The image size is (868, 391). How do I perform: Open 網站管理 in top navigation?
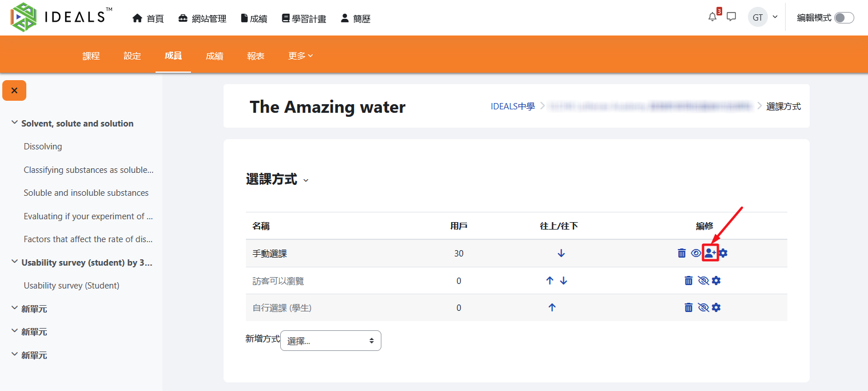click(x=202, y=18)
